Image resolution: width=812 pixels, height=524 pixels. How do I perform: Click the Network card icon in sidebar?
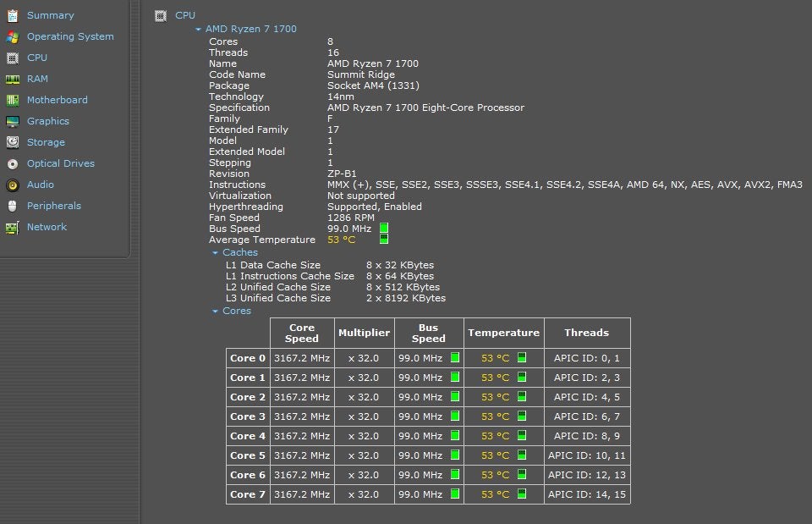[x=13, y=228]
